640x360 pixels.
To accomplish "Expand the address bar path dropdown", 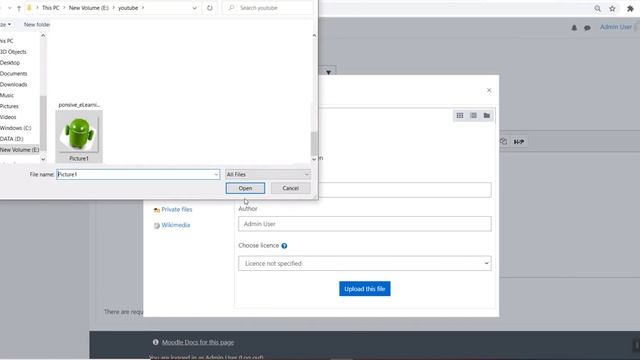I will click(x=194, y=8).
